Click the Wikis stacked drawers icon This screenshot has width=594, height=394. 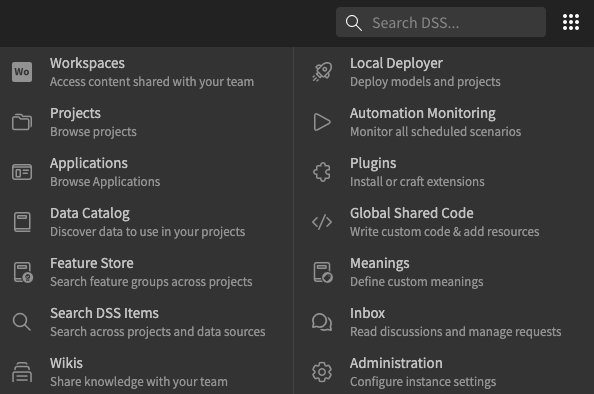(x=22, y=372)
